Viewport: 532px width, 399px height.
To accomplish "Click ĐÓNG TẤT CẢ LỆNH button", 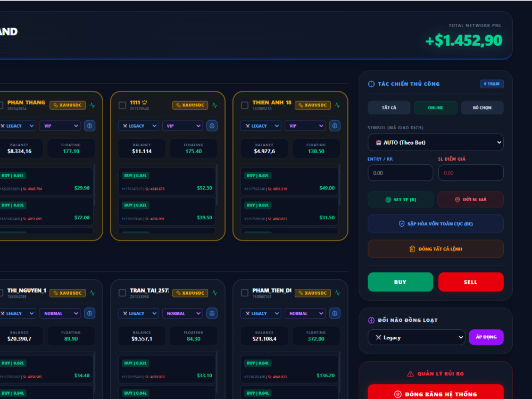I will [436, 249].
